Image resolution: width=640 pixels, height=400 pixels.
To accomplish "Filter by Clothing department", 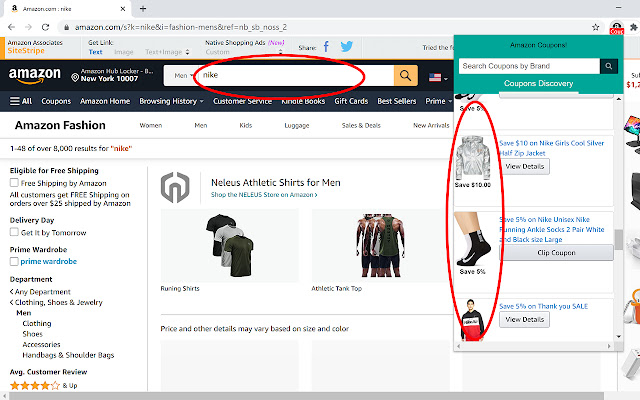I will 37,323.
